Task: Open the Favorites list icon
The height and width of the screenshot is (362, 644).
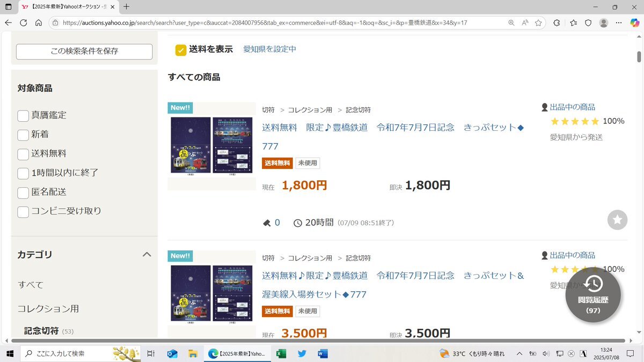Action: [573, 23]
